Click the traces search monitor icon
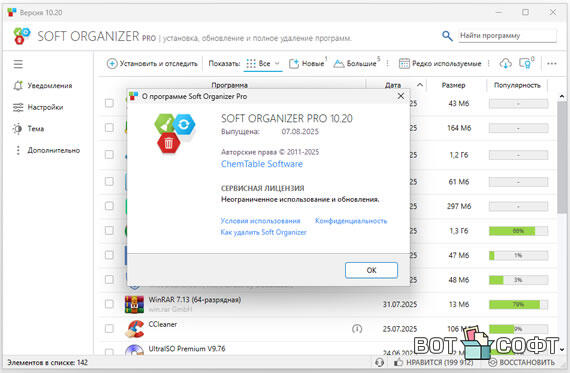The width and height of the screenshot is (570, 373). (526, 63)
